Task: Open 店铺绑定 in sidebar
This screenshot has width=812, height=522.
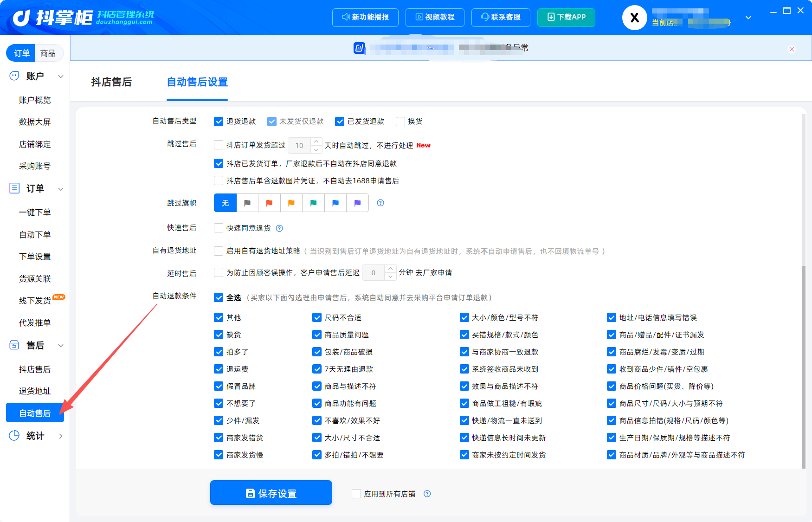Action: tap(35, 144)
